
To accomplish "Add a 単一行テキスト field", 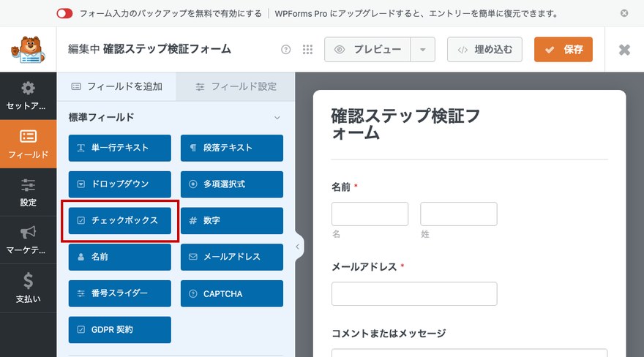I will [x=119, y=148].
